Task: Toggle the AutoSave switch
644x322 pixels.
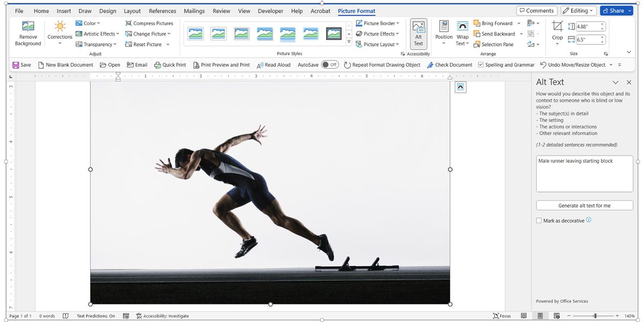Action: click(330, 65)
